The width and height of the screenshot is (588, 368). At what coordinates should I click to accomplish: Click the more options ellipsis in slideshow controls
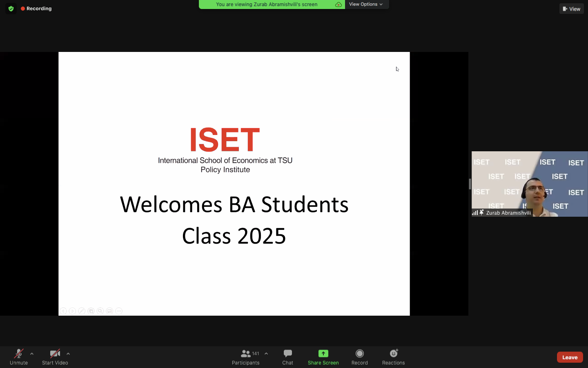point(119,311)
